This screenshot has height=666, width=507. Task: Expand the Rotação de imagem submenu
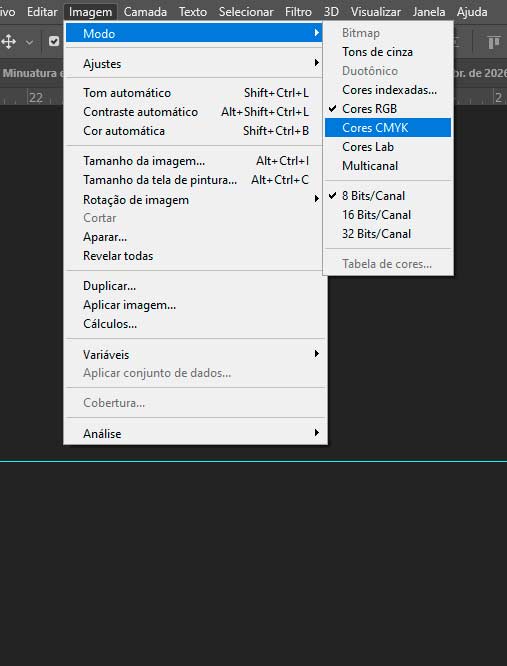point(194,199)
